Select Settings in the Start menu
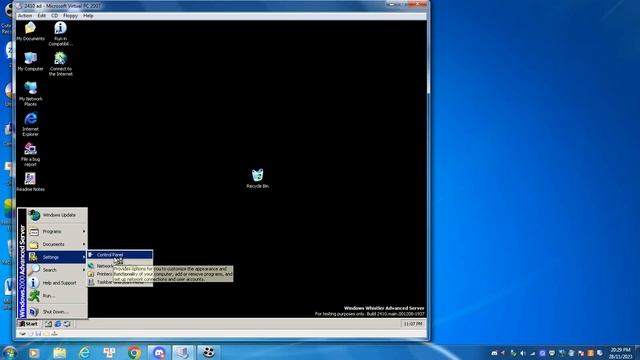 [57, 257]
